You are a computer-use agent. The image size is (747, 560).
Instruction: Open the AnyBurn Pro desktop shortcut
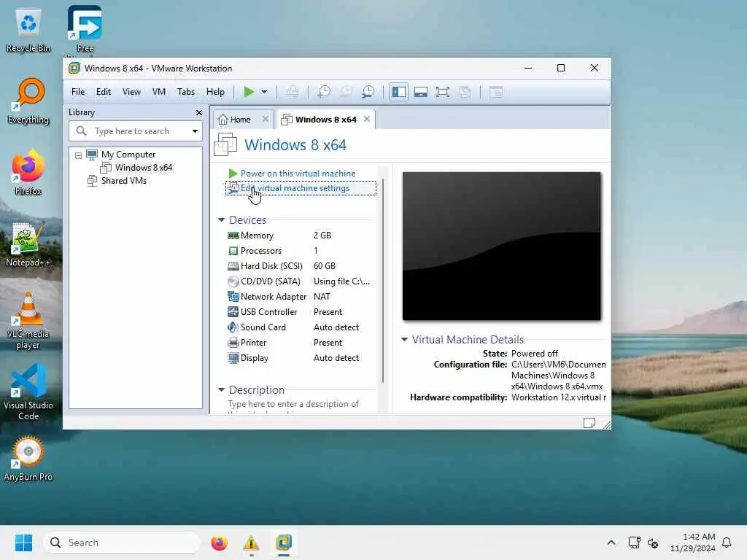pyautogui.click(x=28, y=458)
